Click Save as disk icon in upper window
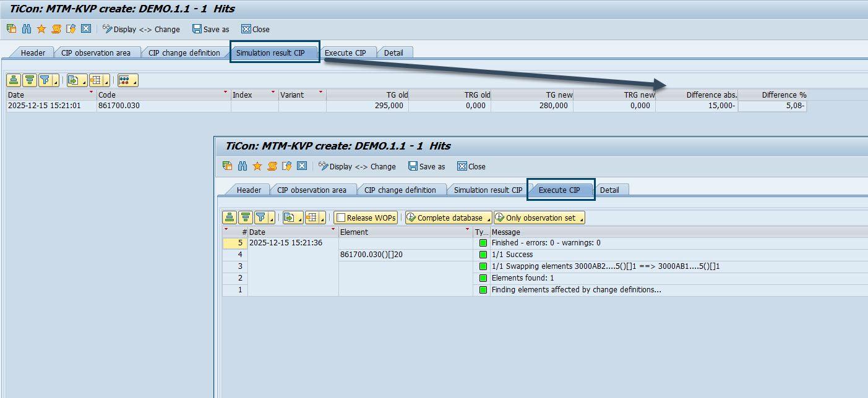Screen dimensions: 868x398 pyautogui.click(x=197, y=29)
